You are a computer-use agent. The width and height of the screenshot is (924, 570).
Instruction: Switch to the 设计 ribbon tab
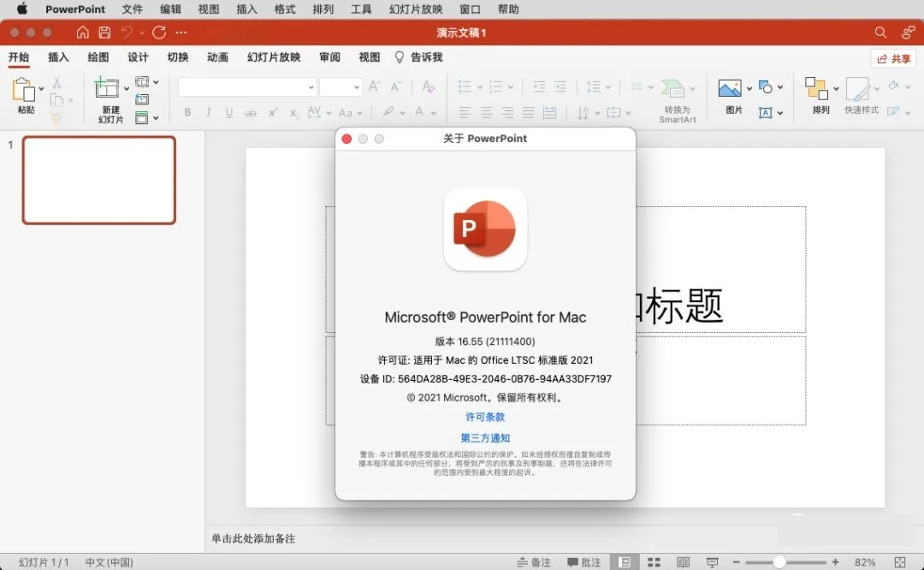coord(138,57)
